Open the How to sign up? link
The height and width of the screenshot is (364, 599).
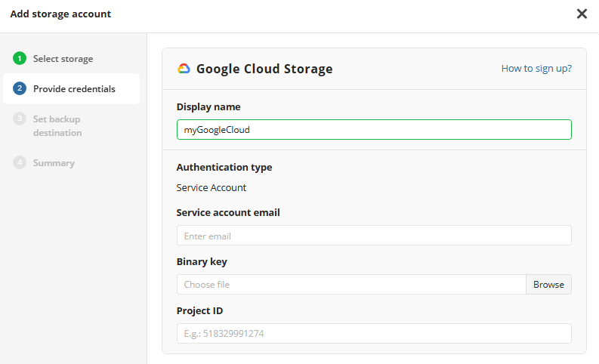pos(536,69)
